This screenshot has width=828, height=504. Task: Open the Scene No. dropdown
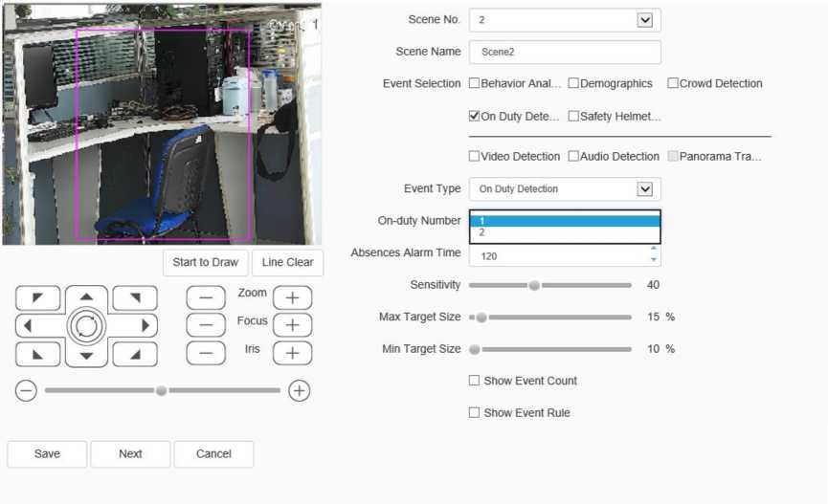[x=644, y=20]
